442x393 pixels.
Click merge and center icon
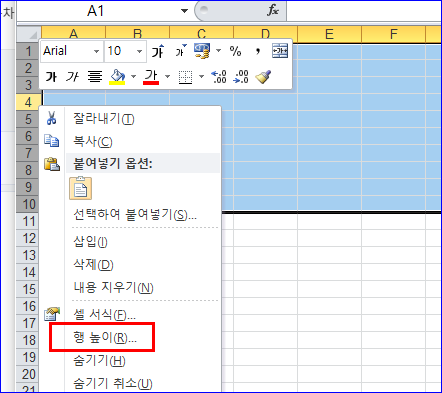tap(280, 51)
